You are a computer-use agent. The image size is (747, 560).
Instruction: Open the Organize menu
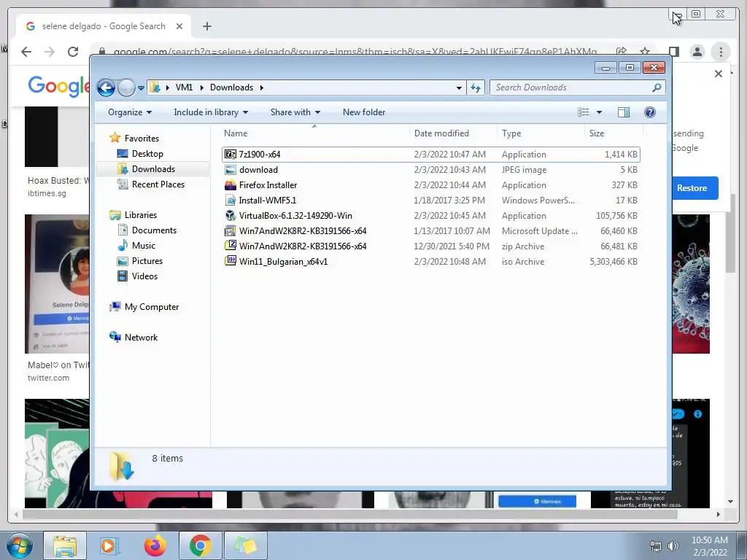click(x=130, y=112)
